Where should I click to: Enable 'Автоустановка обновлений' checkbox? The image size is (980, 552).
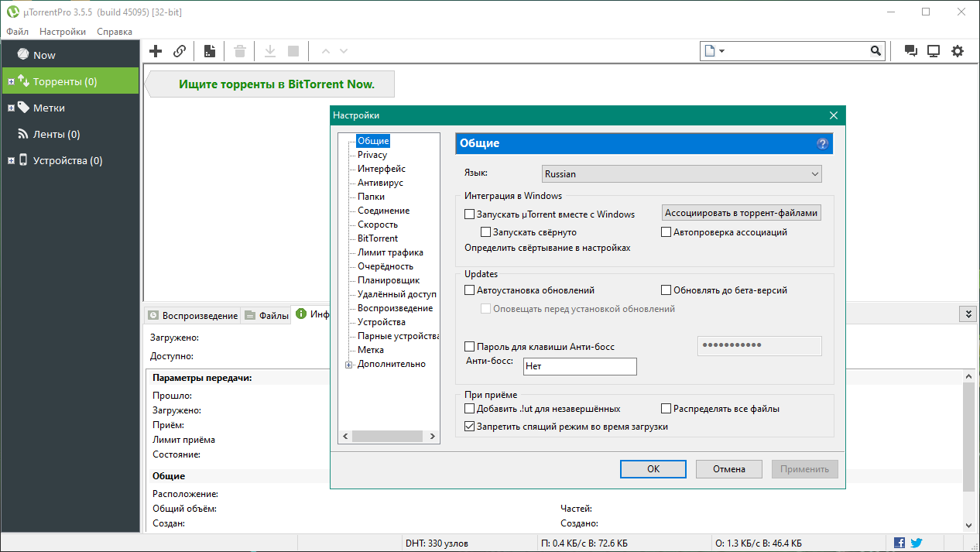click(x=469, y=290)
